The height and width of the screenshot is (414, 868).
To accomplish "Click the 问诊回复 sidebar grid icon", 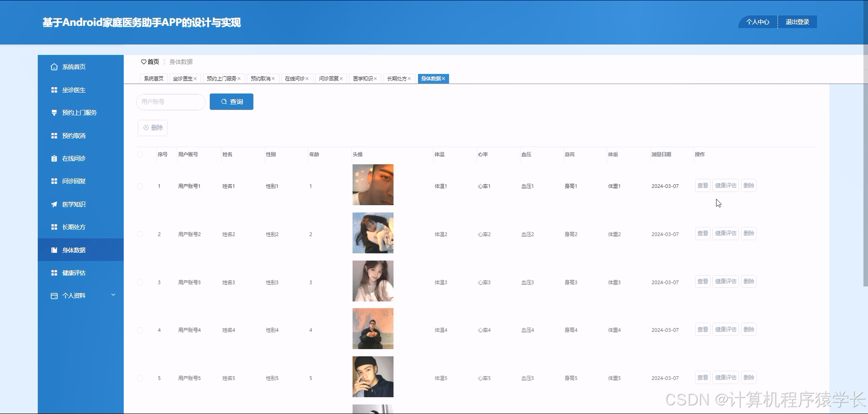I will pyautogui.click(x=54, y=181).
